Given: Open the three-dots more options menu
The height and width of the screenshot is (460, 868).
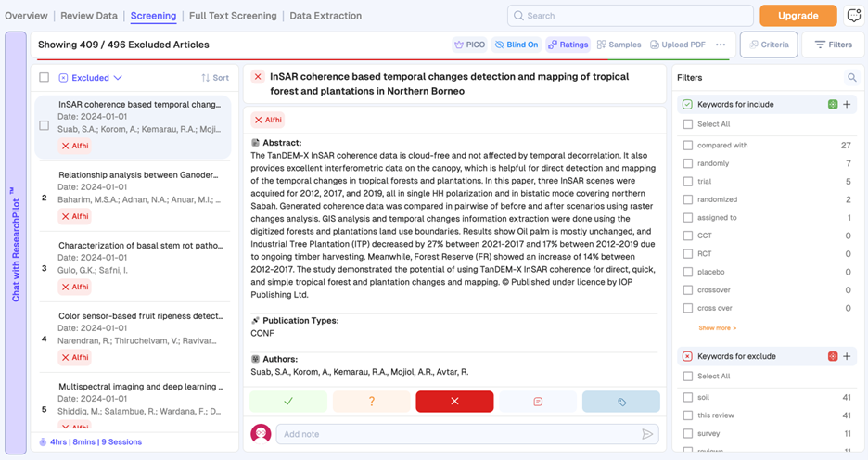Looking at the screenshot, I should tap(721, 45).
